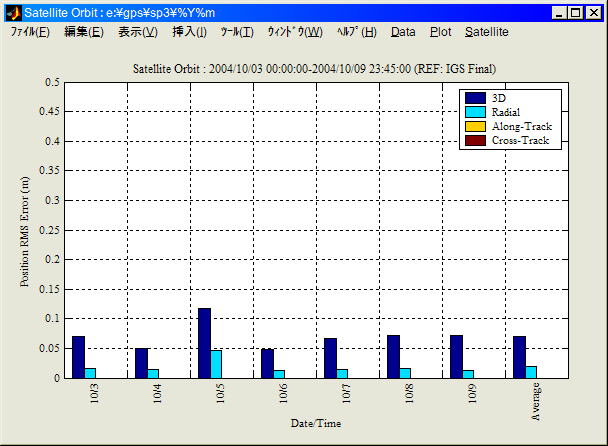608x446 pixels.
Task: Open the 挿入(I) menu
Action: pyautogui.click(x=190, y=32)
